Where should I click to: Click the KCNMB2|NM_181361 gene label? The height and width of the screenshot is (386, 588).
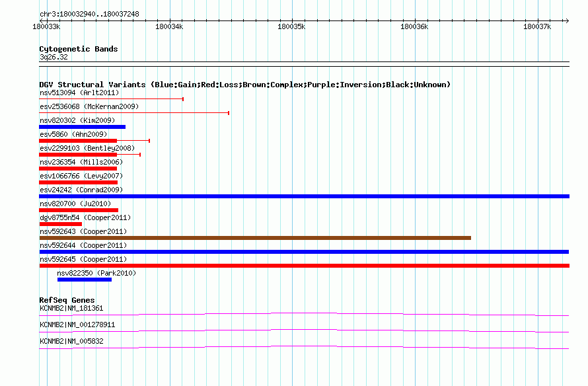tap(71, 309)
